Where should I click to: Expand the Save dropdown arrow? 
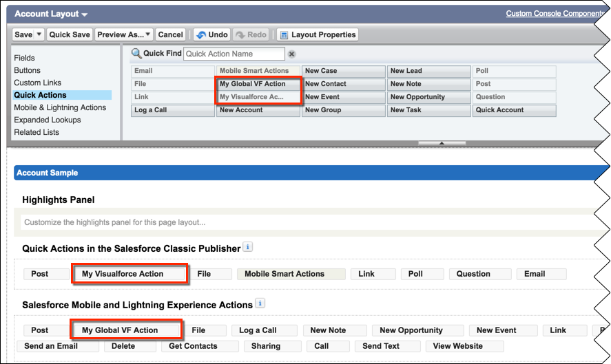39,34
